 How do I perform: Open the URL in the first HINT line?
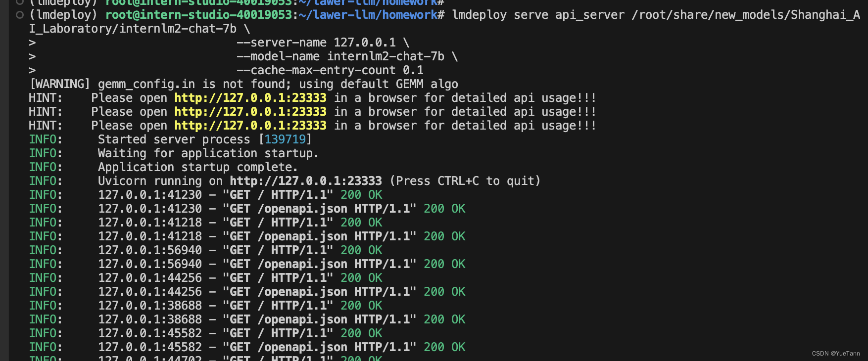250,98
